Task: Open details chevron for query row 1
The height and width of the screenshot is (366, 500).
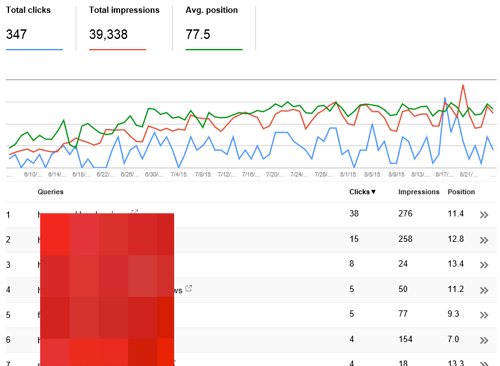Action: click(484, 215)
